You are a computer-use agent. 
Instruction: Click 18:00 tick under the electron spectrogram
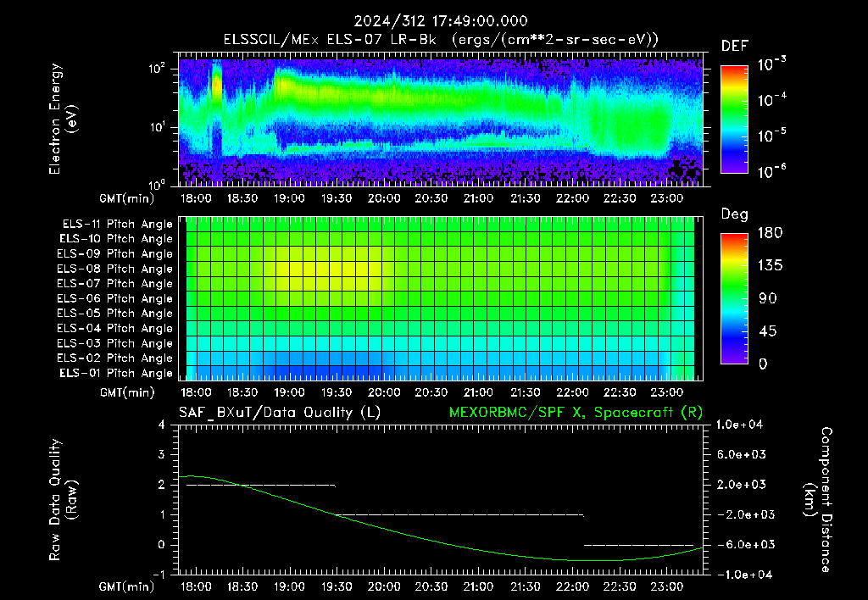pyautogui.click(x=196, y=198)
